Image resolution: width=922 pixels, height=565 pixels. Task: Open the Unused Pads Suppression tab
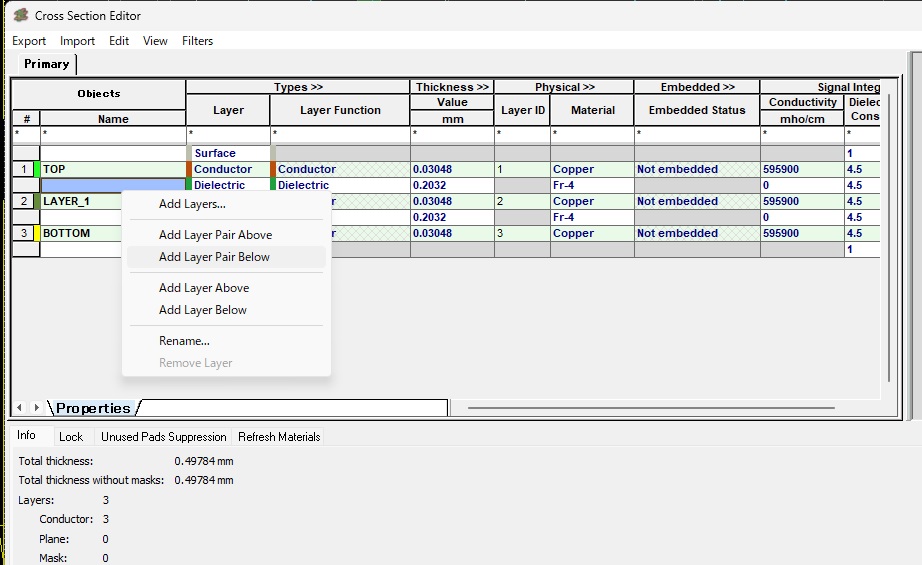coord(163,437)
